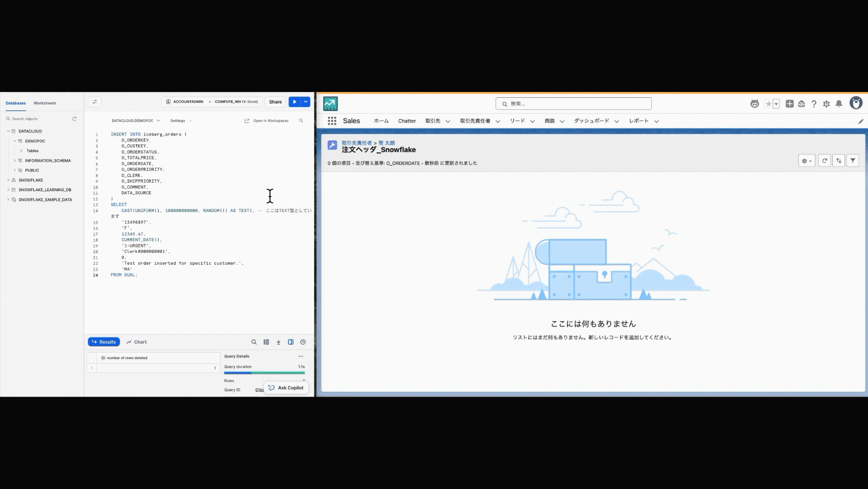Viewport: 868px width, 489px height.
Task: Download the query results
Action: click(x=278, y=342)
